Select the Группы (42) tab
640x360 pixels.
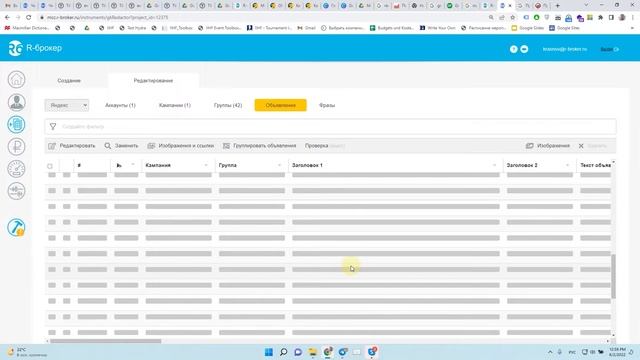pyautogui.click(x=228, y=105)
